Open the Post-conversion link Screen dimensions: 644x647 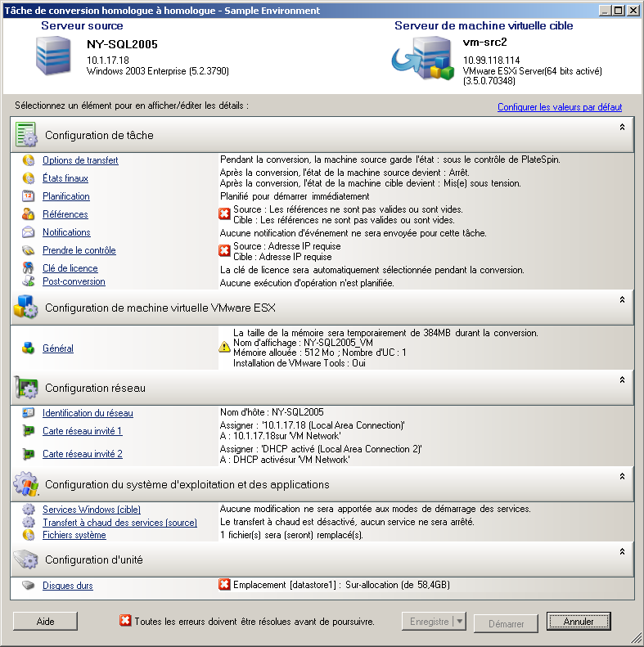click(74, 281)
